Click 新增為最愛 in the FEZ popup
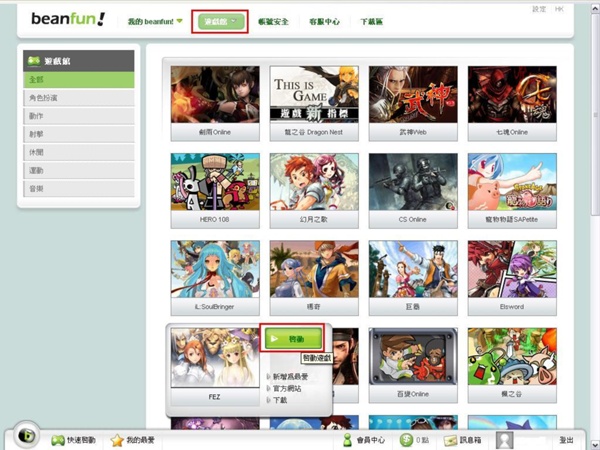Screen dimensions: 600x450 [x=290, y=377]
